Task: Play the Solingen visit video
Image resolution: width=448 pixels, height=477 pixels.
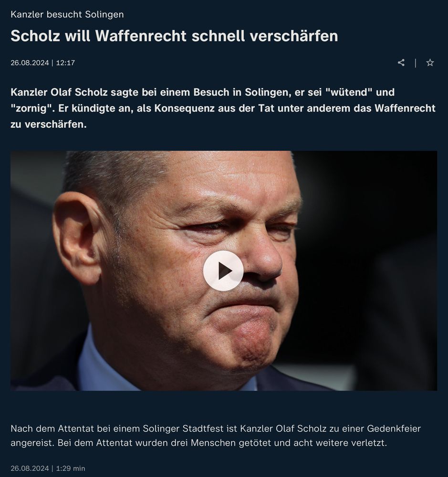Action: (223, 271)
